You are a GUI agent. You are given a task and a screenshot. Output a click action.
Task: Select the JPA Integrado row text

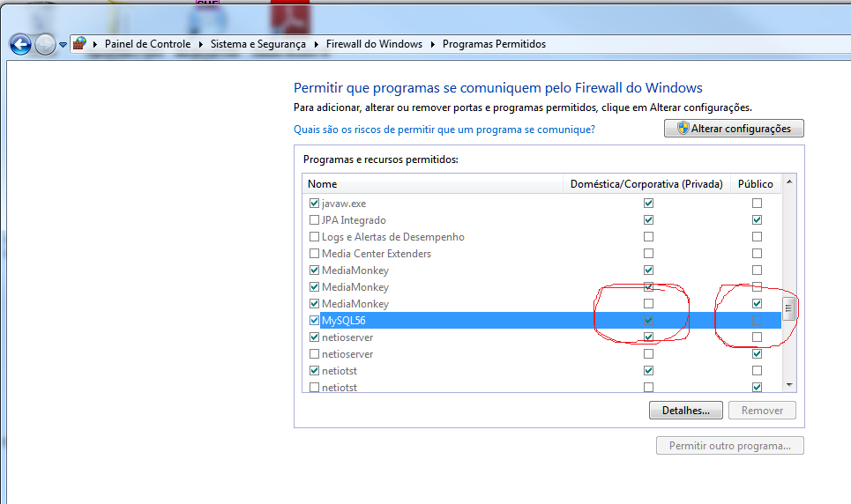click(x=354, y=220)
